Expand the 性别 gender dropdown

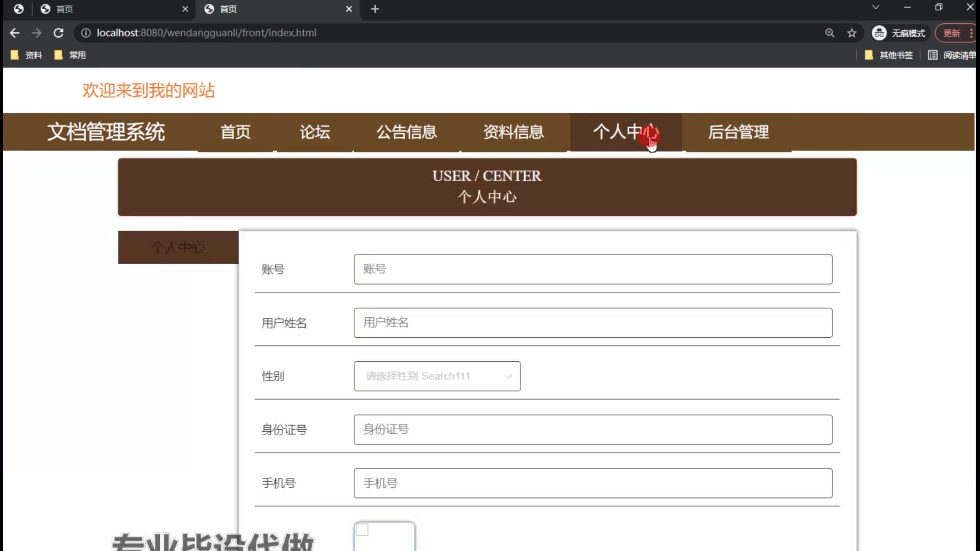tap(437, 377)
